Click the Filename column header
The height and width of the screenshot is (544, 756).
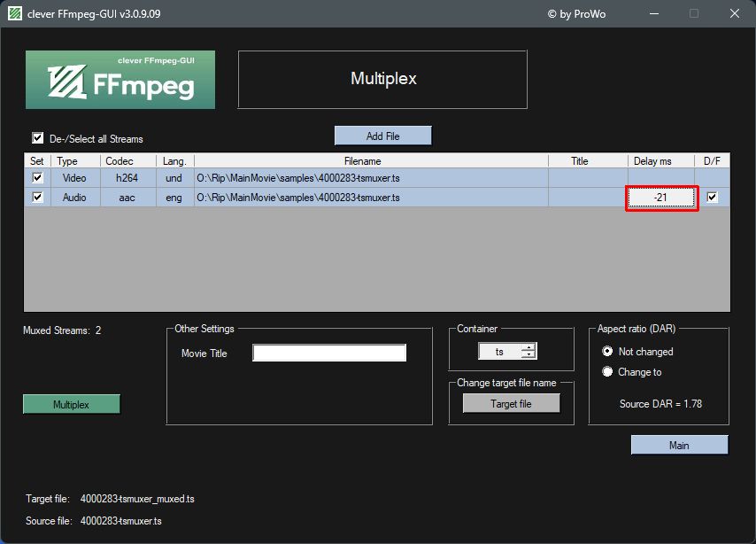pos(371,160)
